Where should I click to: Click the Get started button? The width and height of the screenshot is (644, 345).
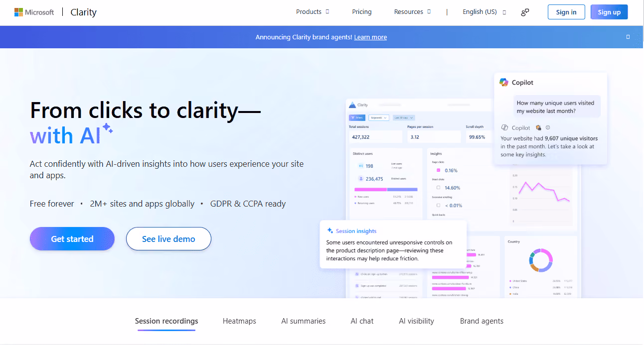coord(72,239)
